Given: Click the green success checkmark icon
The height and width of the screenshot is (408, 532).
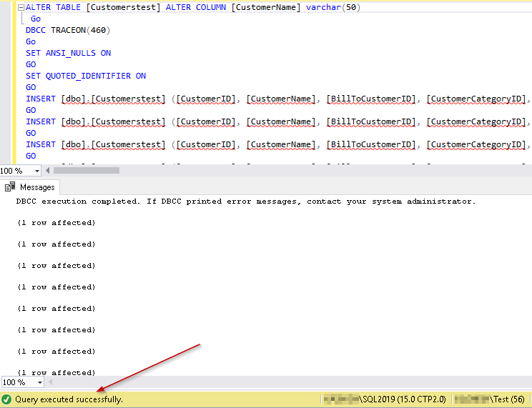Looking at the screenshot, I should [x=6, y=399].
